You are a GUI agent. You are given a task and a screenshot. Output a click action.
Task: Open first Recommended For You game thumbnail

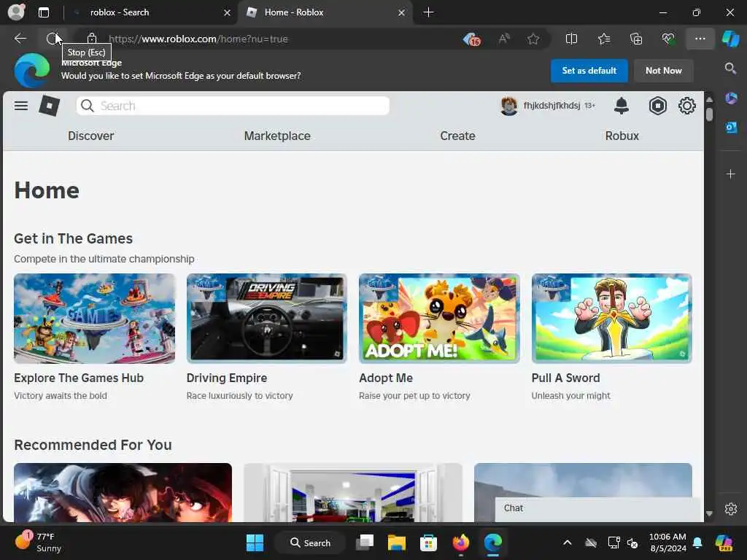pyautogui.click(x=123, y=492)
